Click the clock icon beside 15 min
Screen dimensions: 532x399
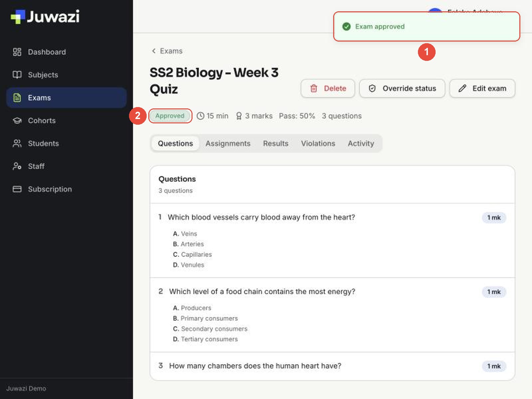coord(200,116)
